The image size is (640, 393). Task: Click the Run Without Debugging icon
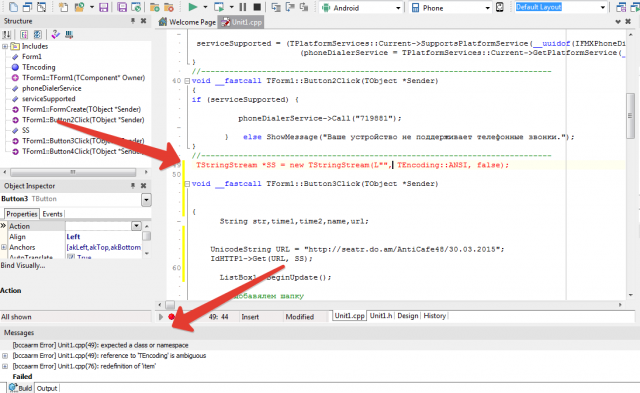219,7
